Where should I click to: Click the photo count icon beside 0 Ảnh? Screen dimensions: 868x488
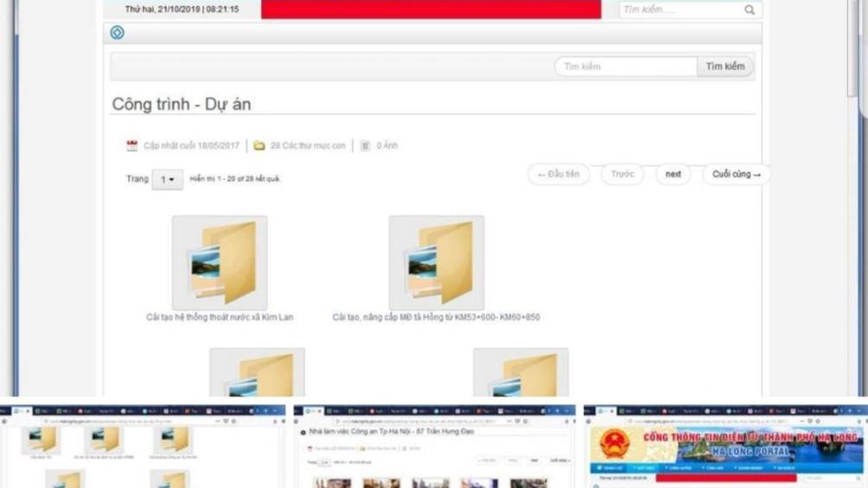pyautogui.click(x=365, y=146)
